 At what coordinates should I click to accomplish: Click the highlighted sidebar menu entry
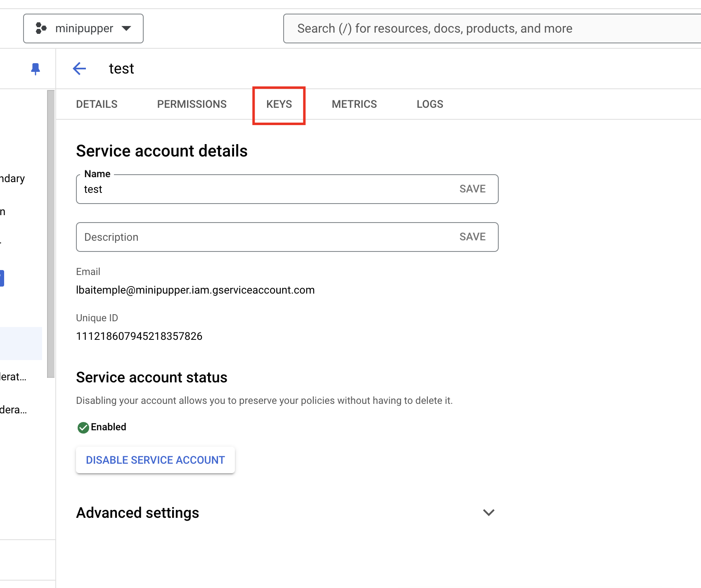coord(21,343)
